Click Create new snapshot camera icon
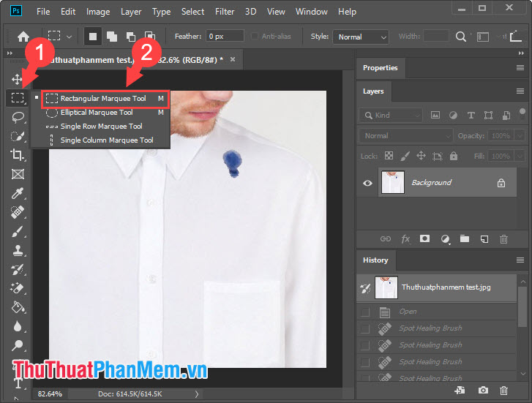Screen dimensions: 532x403 click(x=483, y=390)
